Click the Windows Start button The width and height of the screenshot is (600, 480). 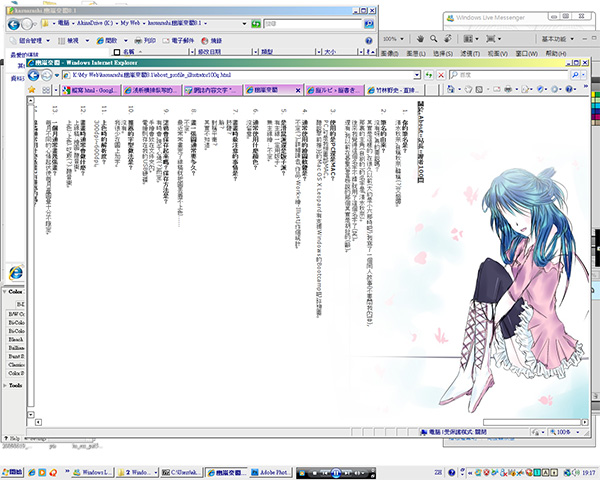[12, 473]
